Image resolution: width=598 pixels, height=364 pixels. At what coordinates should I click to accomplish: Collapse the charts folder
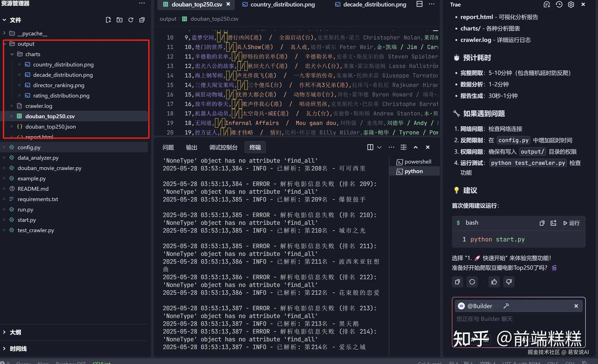[x=12, y=54]
